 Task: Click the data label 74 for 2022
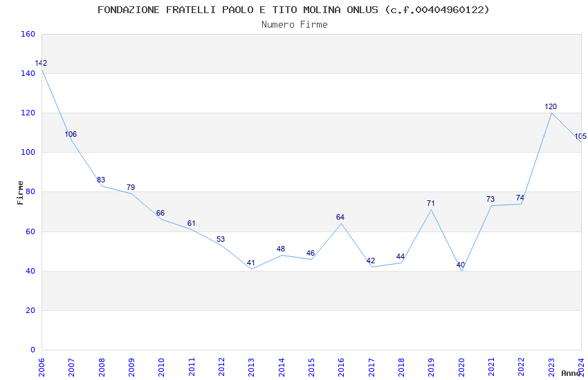click(520, 198)
